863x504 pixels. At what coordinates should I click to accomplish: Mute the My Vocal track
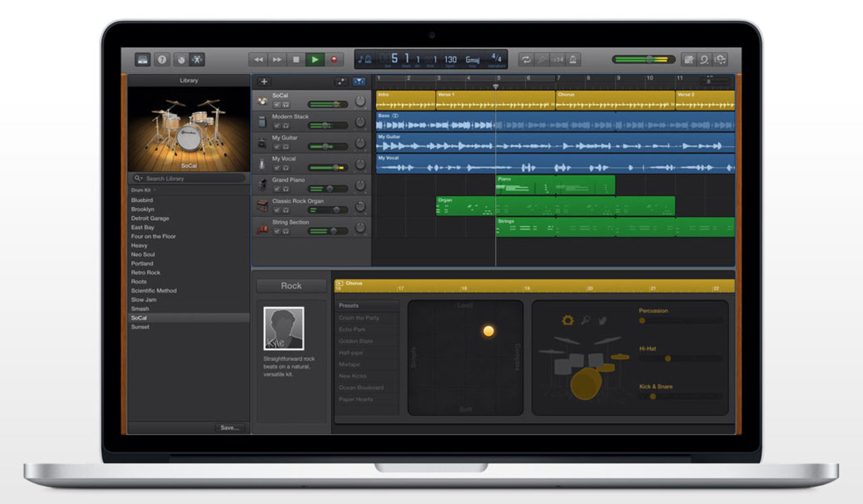coord(277,168)
